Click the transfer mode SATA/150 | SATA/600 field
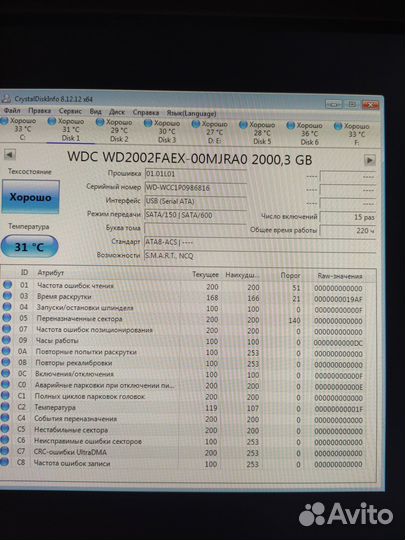The width and height of the screenshot is (405, 540). tap(195, 215)
